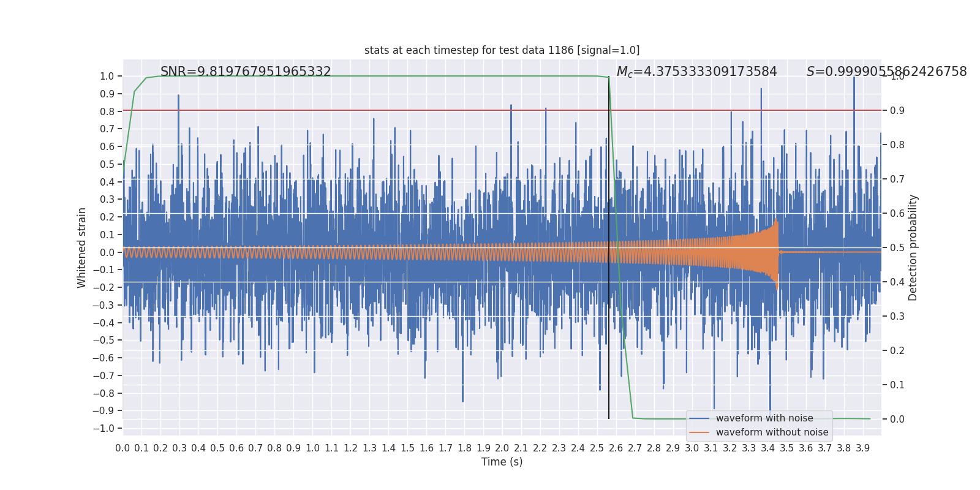Image resolution: width=980 pixels, height=490 pixels.
Task: Click the 'Whitened strain' y-axis label
Action: click(82, 247)
